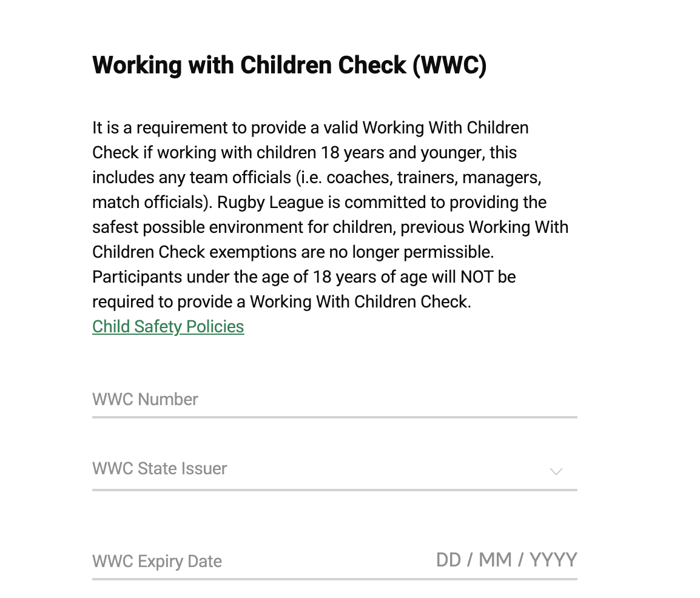The image size is (700, 598).
Task: Click the WWC State Issuer label text
Action: click(x=160, y=469)
